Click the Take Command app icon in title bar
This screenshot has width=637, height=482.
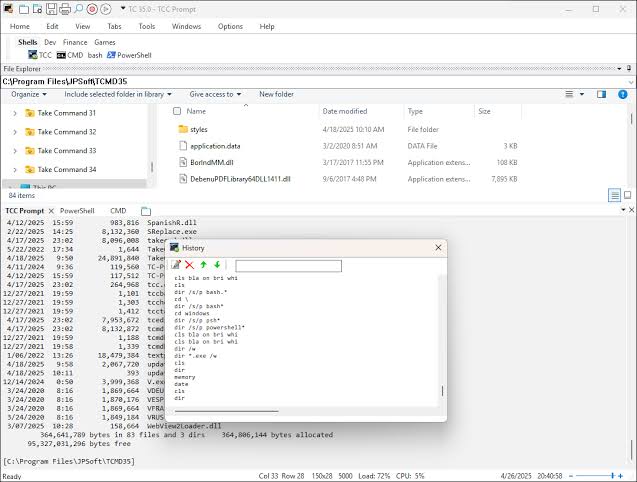pyautogui.click(x=9, y=9)
